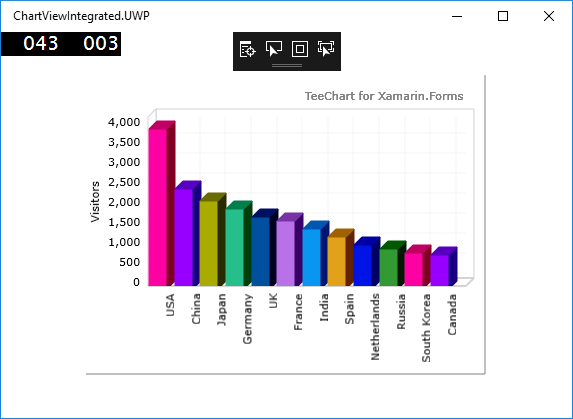Enable element selection tool icon
The width and height of the screenshot is (573, 419).
tap(273, 49)
